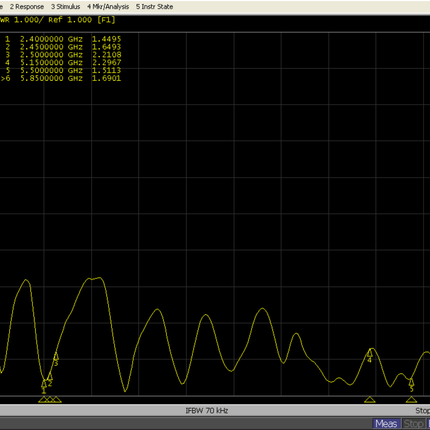Image resolution: width=430 pixels, height=430 pixels.
Task: Click the axis triangle indicator for marker 4
Action: 369,399
